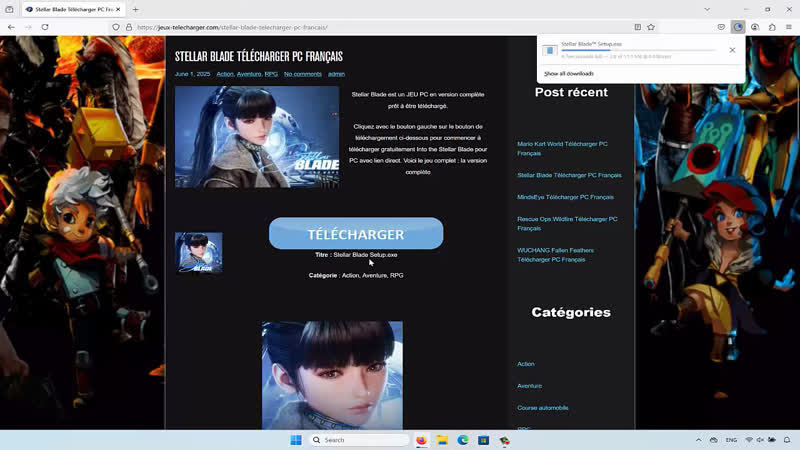Click the large Eve portrait image

[332, 375]
